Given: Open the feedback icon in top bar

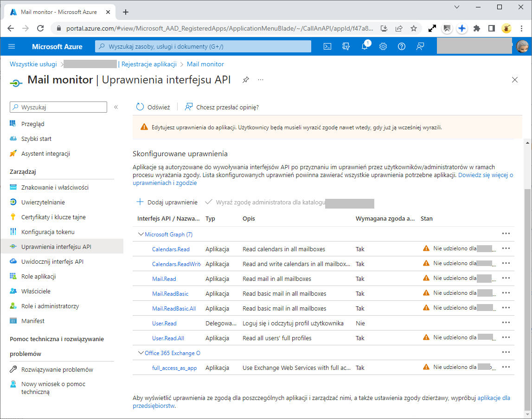Looking at the screenshot, I should (x=420, y=46).
